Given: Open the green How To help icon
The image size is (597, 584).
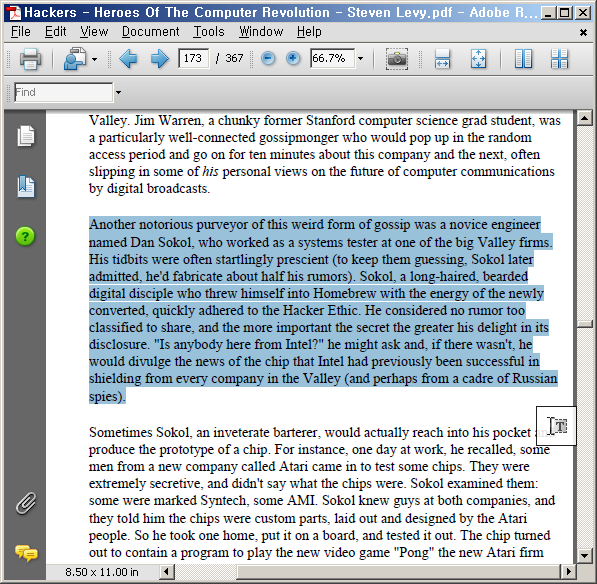Looking at the screenshot, I should coord(25,236).
